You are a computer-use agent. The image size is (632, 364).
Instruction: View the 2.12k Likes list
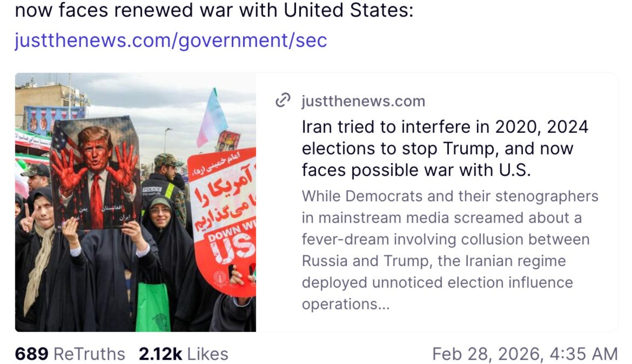coord(183,354)
